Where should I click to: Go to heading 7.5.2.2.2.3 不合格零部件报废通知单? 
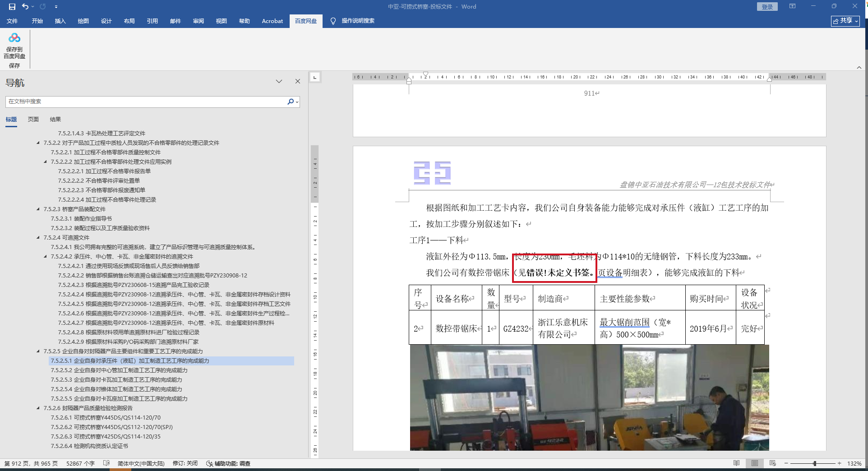click(102, 190)
